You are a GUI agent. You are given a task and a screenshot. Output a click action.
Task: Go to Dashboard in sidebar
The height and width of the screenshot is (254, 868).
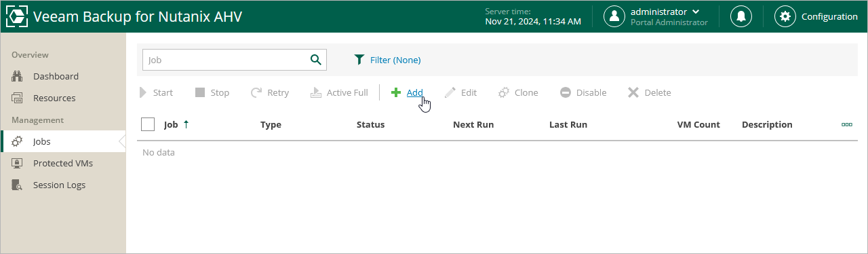[56, 76]
